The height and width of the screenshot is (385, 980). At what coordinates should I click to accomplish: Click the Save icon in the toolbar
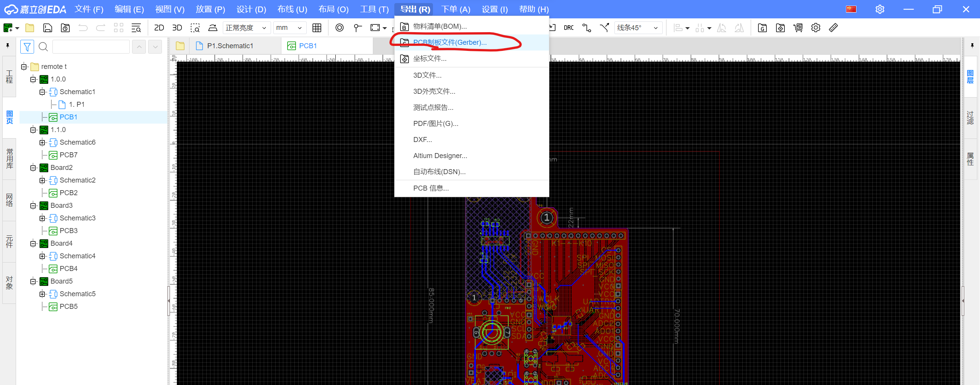coord(47,28)
